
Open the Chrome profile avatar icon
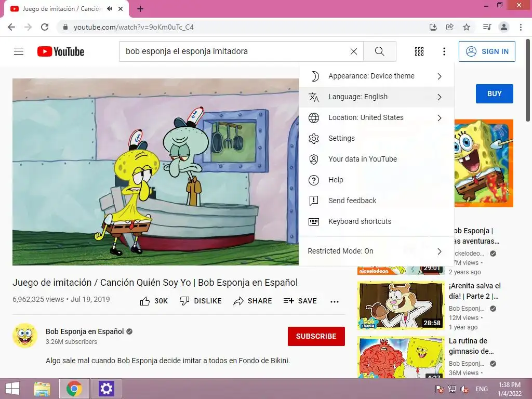(504, 27)
